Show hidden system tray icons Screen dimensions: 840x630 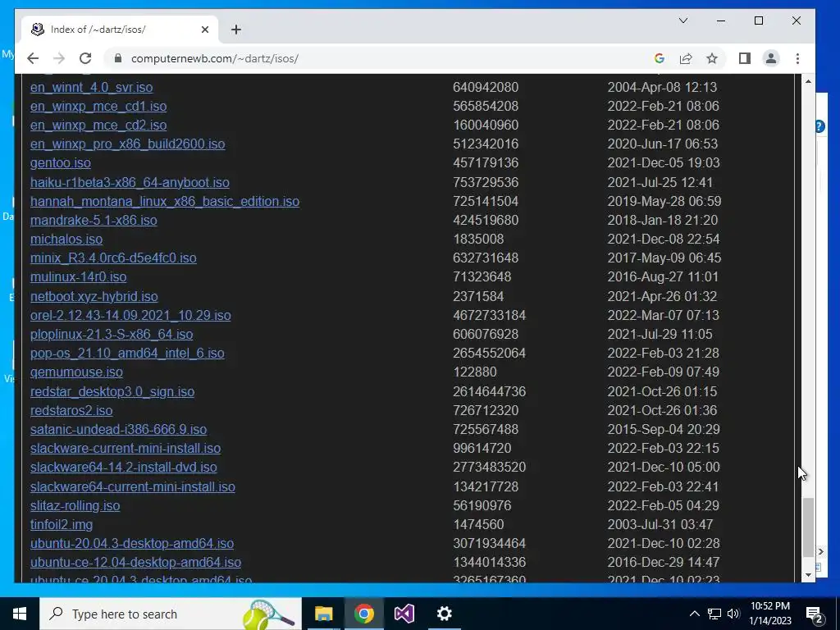[694, 614]
